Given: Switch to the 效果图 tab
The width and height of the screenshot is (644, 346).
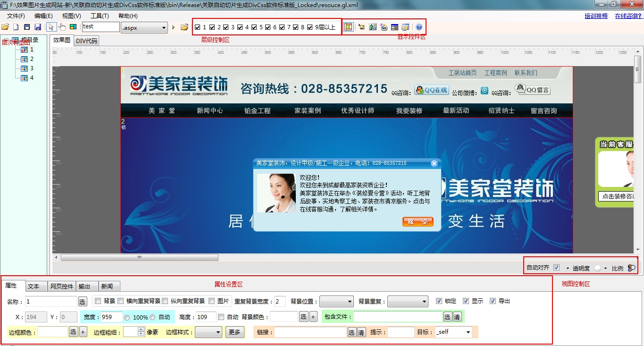Looking at the screenshot, I should coord(62,40).
